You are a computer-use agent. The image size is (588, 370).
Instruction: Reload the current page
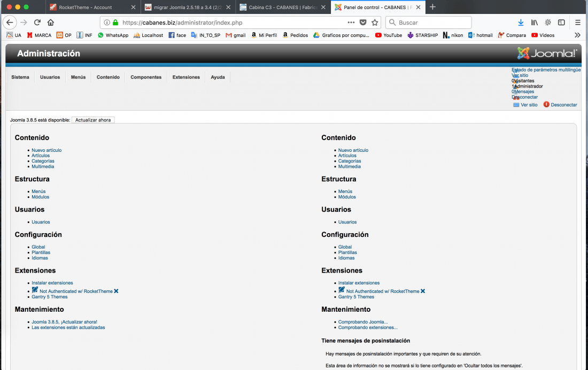pos(37,22)
